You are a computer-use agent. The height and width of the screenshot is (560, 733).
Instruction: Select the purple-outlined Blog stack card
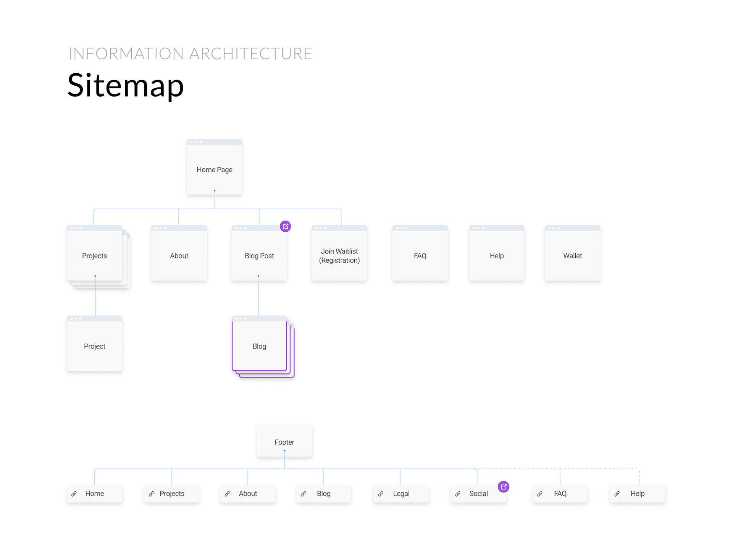point(259,346)
